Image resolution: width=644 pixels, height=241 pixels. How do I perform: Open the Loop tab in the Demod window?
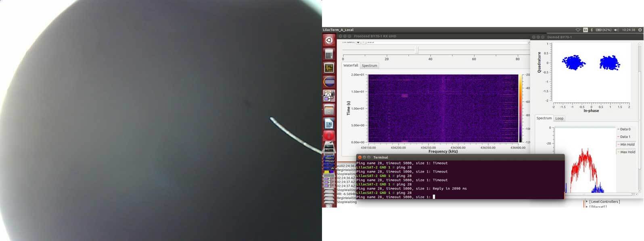[559, 118]
